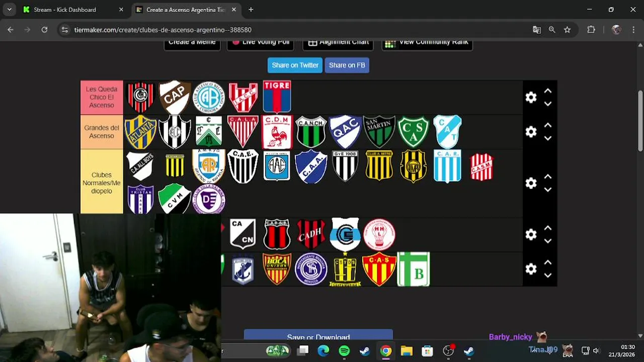The image size is (644, 362).
Task: Edit the Clubes Normales/Mediopelo tier label
Action: pyautogui.click(x=102, y=183)
